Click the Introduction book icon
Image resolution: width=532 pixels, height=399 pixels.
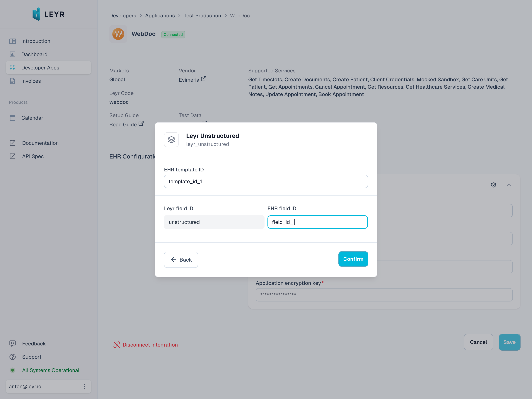tap(13, 41)
